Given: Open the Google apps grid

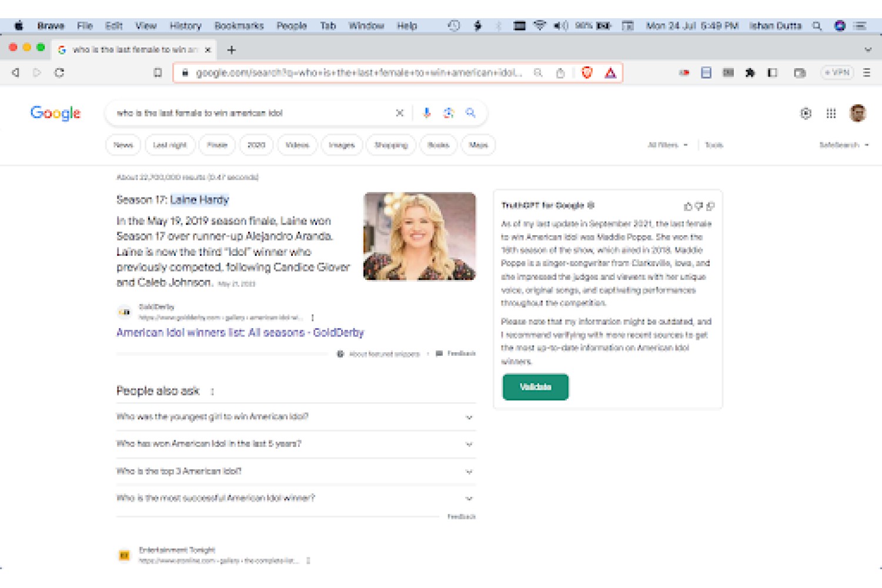Looking at the screenshot, I should 831,113.
